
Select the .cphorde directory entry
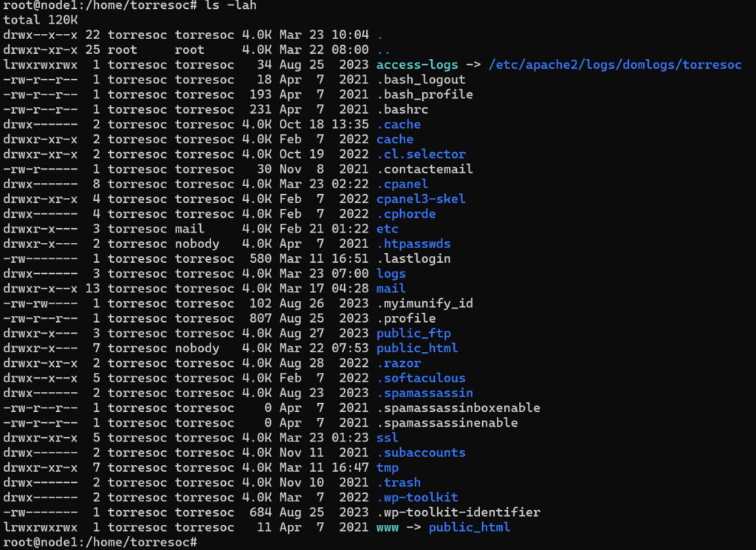(x=406, y=214)
